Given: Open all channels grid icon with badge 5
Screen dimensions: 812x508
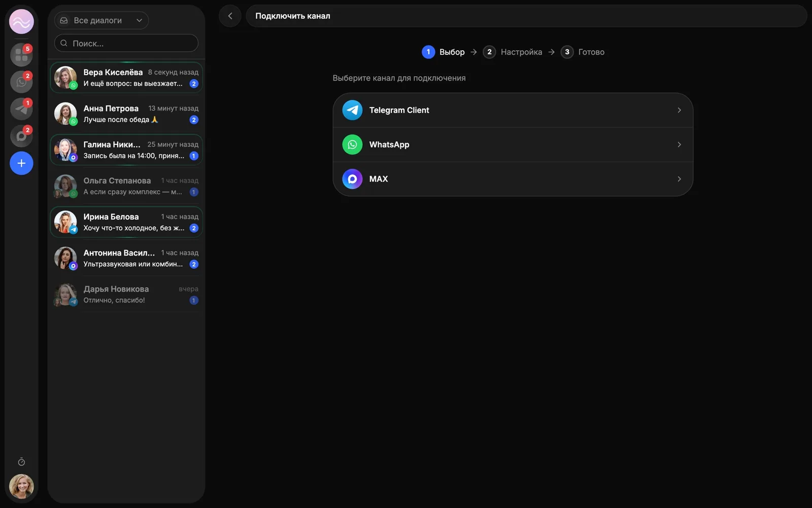Looking at the screenshot, I should coord(21,55).
